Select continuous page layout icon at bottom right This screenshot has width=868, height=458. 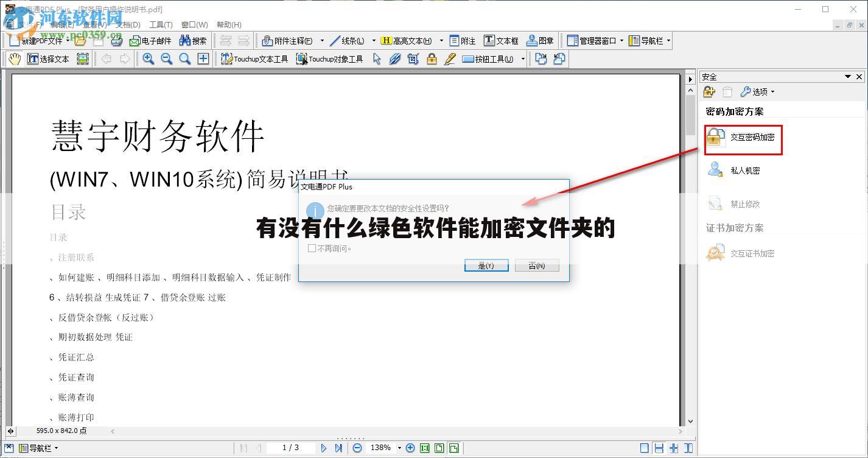coord(659,448)
